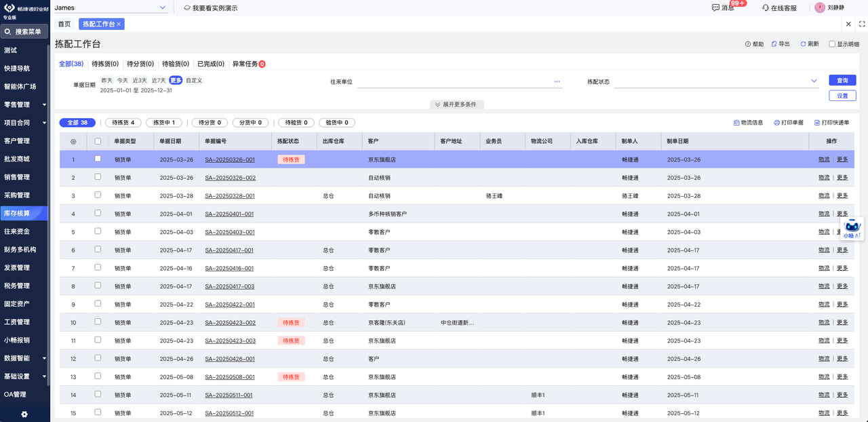Viewport: 868px width, 422px height.
Task: Check the row for SA-20250423-002
Action: pyautogui.click(x=98, y=322)
